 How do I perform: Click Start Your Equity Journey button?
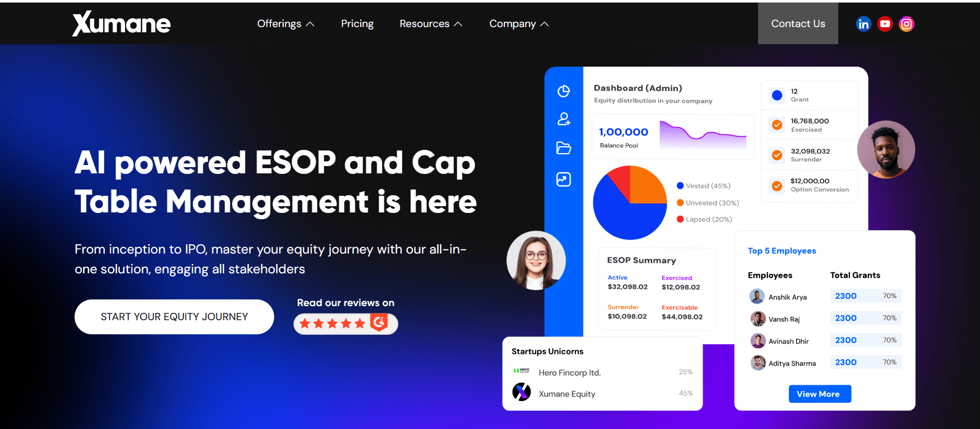coord(174,317)
